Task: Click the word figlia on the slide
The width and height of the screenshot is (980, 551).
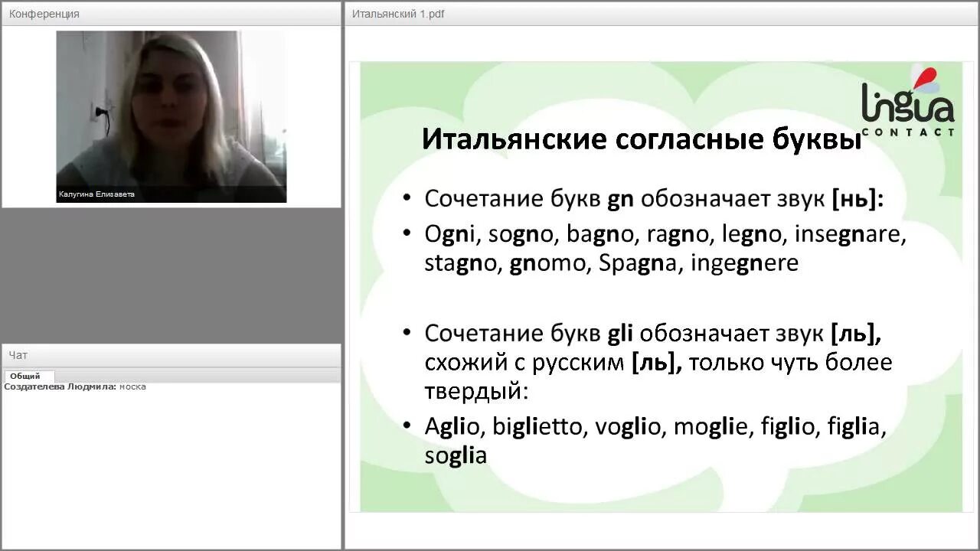Action: [856, 427]
